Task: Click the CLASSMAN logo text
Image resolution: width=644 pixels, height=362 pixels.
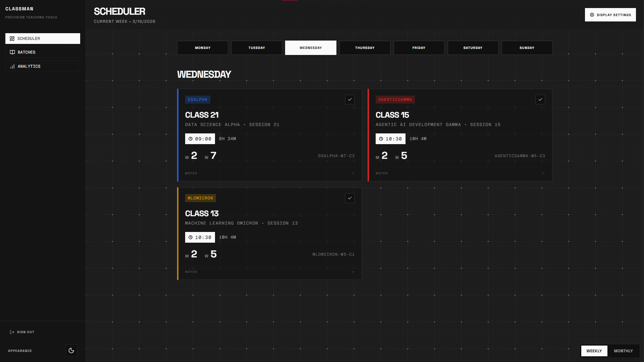Action: 19,8
